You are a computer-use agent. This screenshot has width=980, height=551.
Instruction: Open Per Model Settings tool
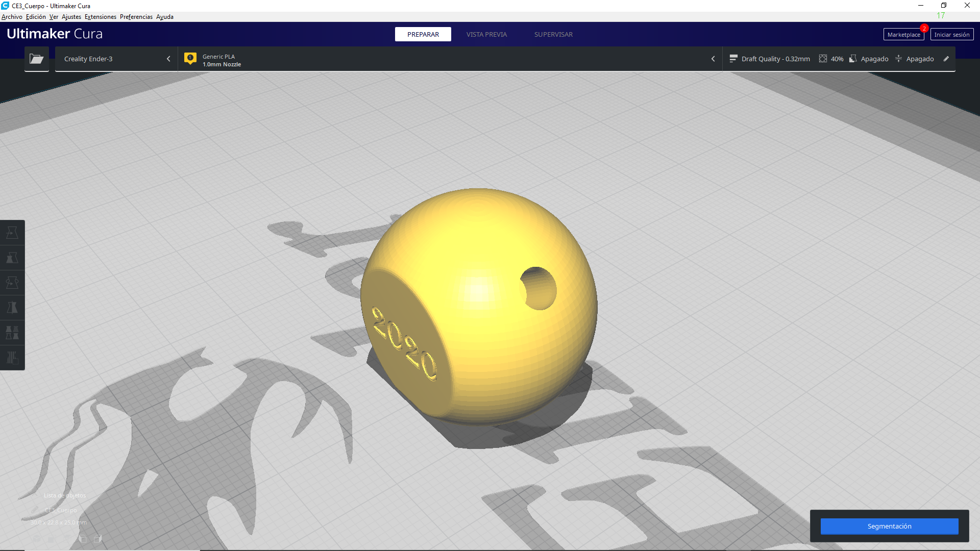[x=12, y=333]
